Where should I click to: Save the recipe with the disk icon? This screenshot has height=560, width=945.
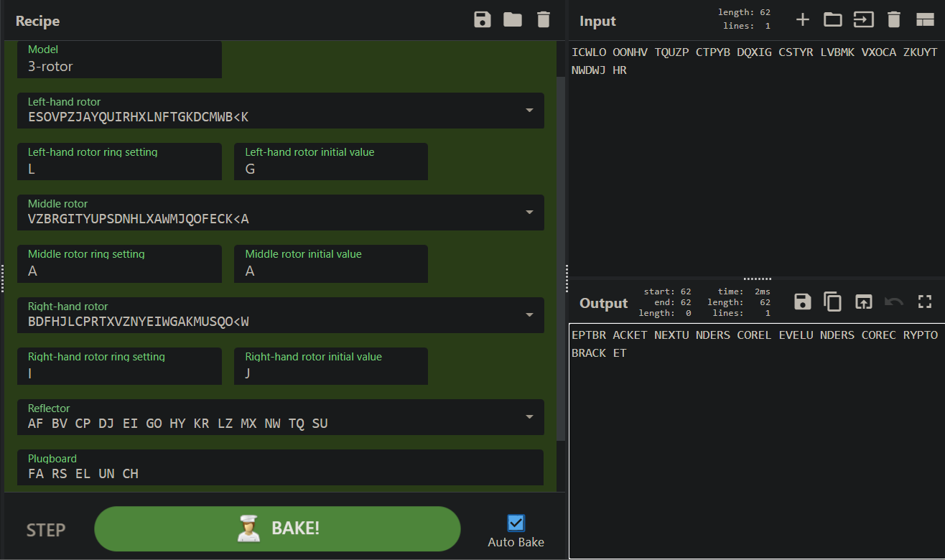pyautogui.click(x=483, y=20)
